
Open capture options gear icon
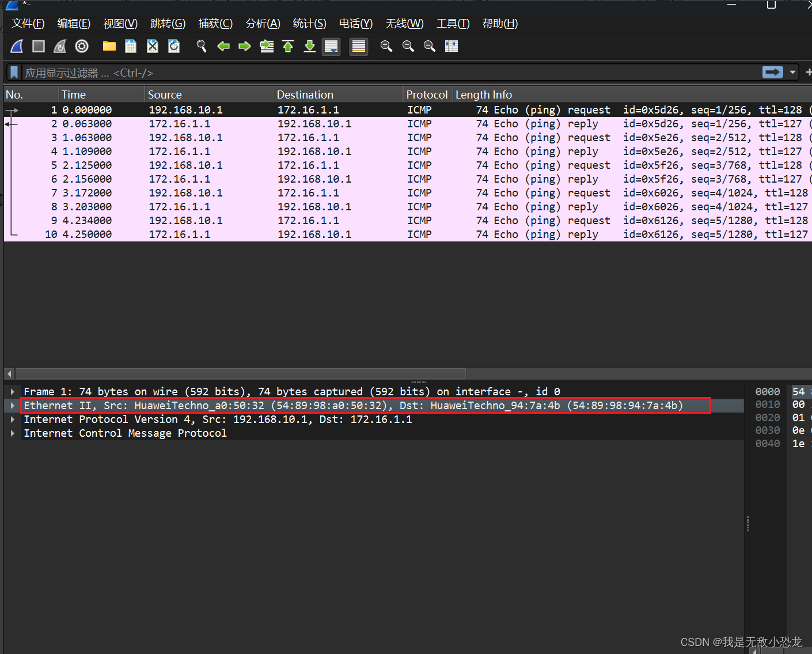[x=82, y=46]
